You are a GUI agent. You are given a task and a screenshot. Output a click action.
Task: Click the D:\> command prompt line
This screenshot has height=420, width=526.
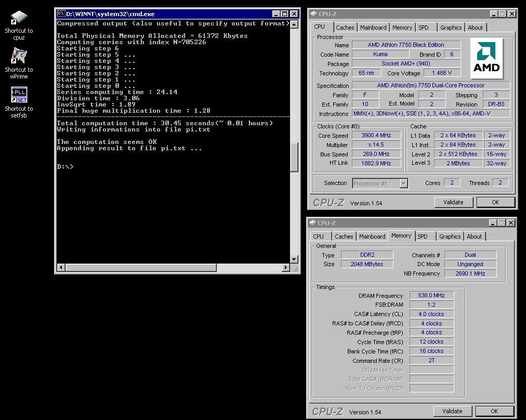click(65, 167)
